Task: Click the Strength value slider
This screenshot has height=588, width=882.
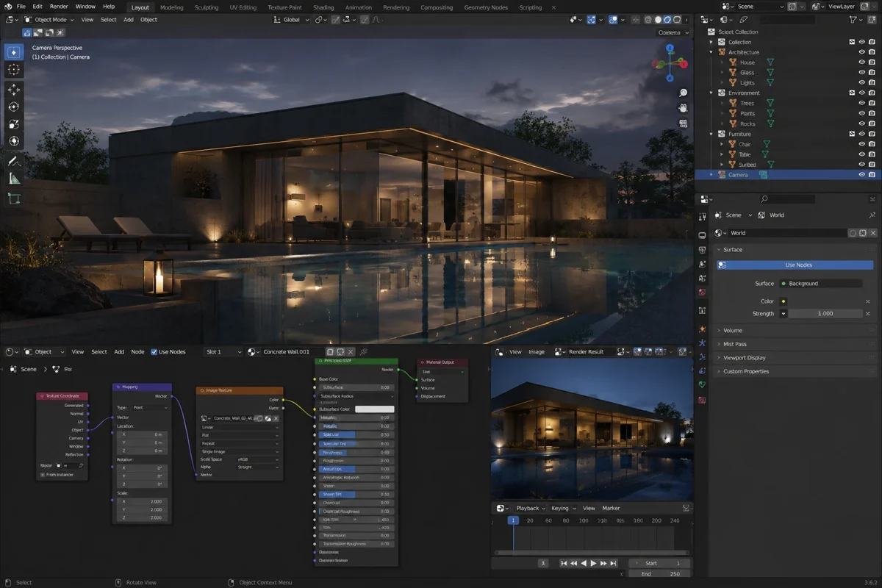Action: point(825,314)
